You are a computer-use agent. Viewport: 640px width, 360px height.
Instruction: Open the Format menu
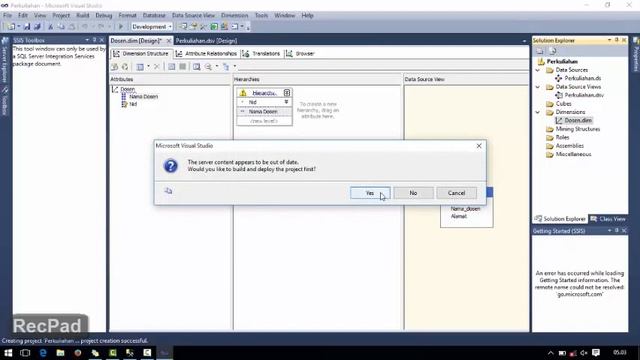pos(127,16)
